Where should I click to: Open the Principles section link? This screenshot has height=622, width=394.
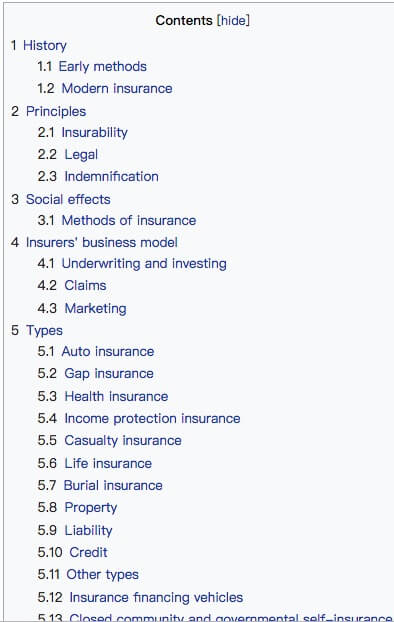[x=56, y=111]
